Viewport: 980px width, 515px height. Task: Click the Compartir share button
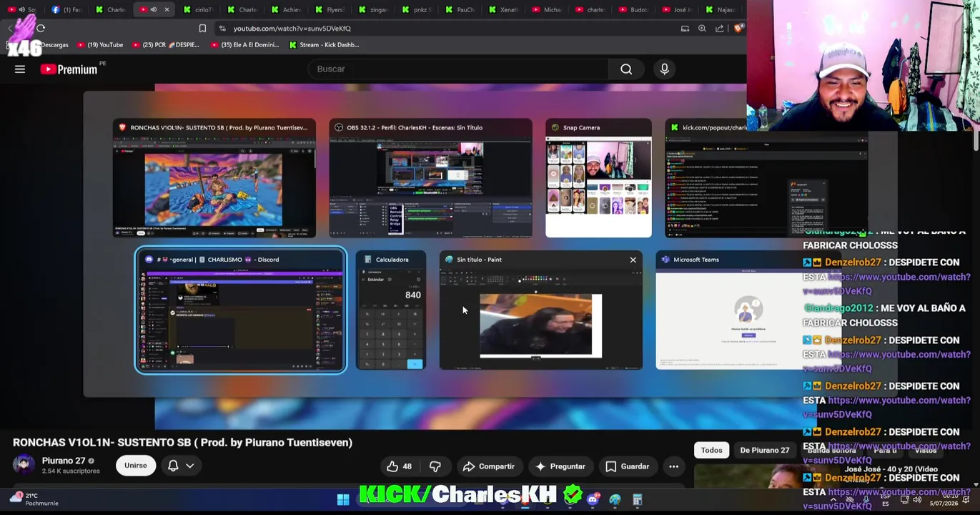[x=489, y=466]
